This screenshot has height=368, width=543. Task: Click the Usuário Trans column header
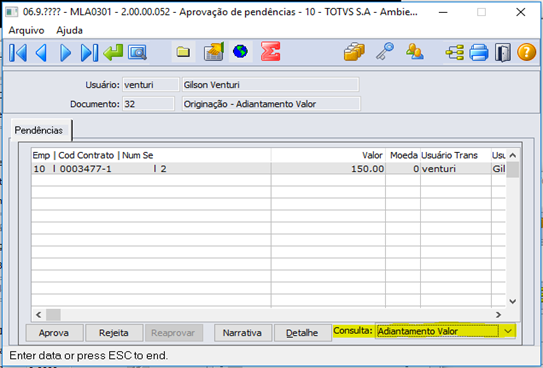(456, 155)
